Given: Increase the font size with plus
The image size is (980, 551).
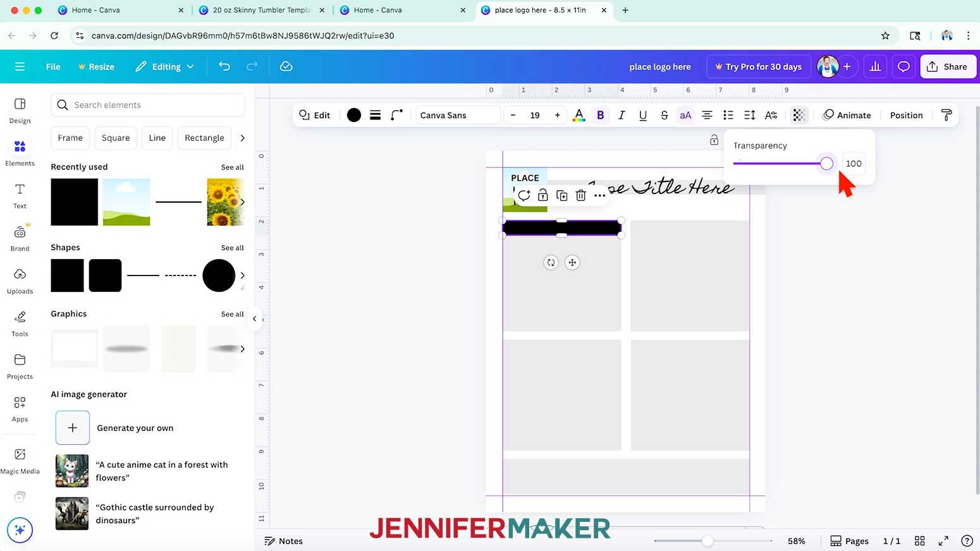Looking at the screenshot, I should (557, 115).
